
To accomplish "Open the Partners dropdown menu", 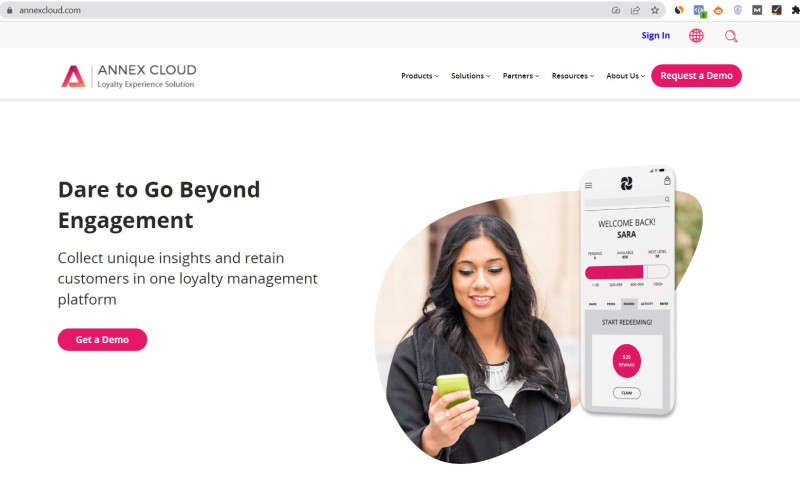I will [520, 75].
